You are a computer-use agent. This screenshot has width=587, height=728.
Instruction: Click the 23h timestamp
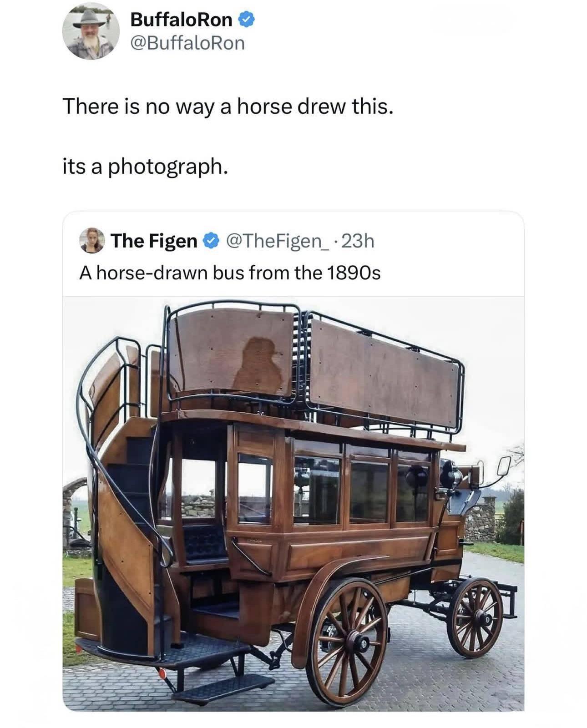click(358, 241)
